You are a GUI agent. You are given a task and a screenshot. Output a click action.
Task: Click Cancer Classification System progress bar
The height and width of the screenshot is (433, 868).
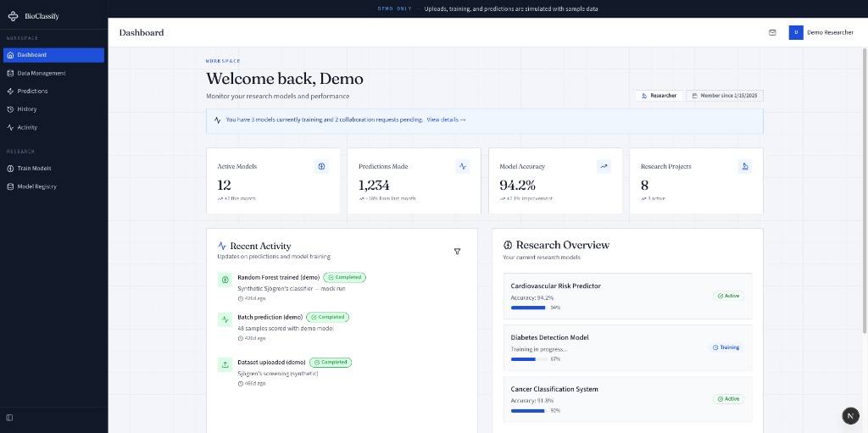coord(529,411)
